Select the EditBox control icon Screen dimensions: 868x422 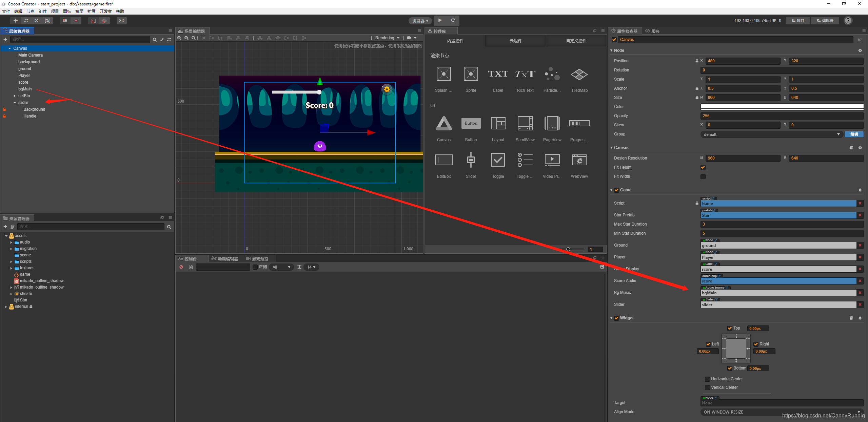pos(443,160)
